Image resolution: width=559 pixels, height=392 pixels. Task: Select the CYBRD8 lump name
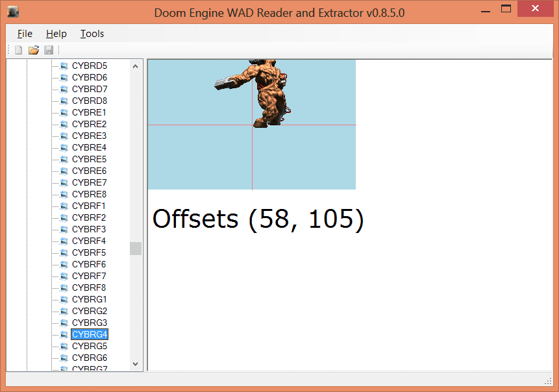90,101
